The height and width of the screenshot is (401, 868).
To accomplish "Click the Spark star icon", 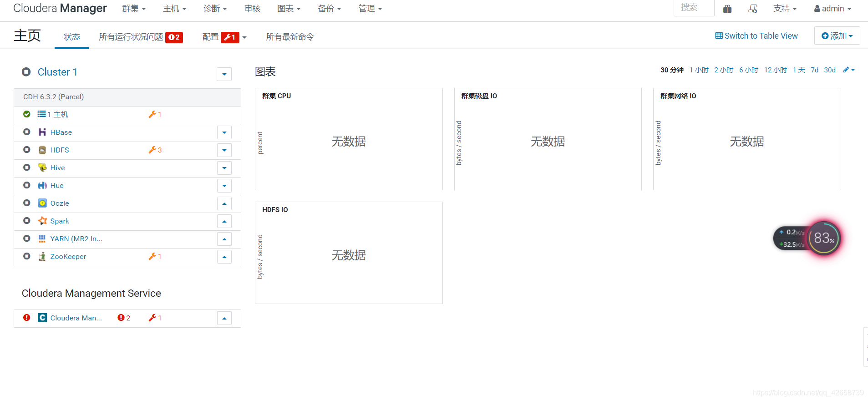I will point(42,221).
